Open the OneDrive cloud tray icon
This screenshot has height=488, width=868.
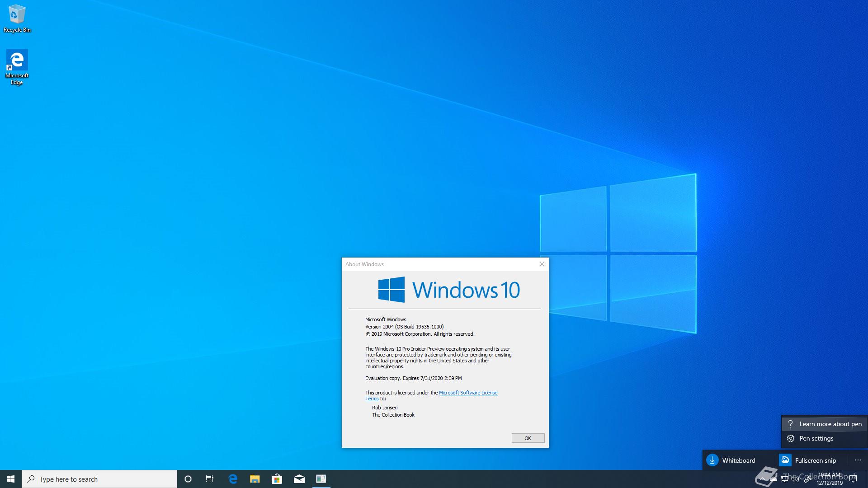click(x=773, y=479)
